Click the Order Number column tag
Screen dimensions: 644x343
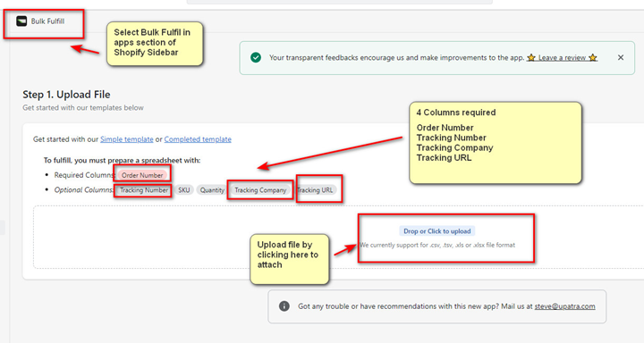pyautogui.click(x=142, y=175)
